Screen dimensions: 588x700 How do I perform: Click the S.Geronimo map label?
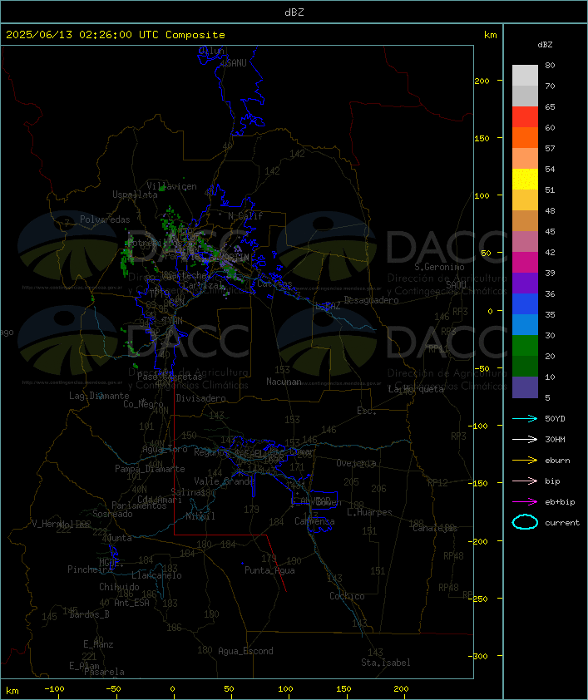[439, 267]
